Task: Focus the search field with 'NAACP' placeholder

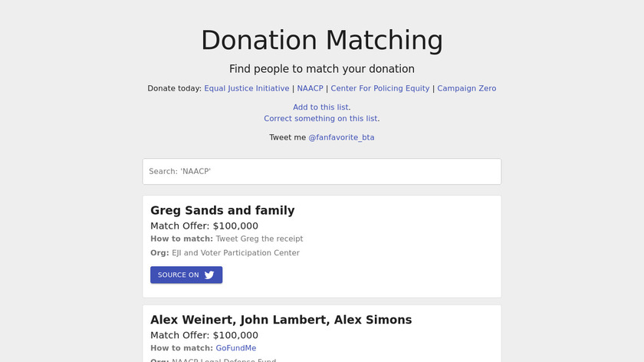Action: click(x=322, y=172)
